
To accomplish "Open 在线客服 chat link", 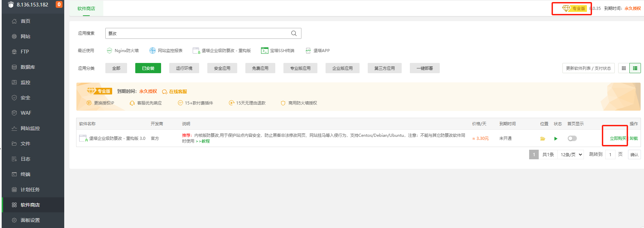I will click(175, 92).
